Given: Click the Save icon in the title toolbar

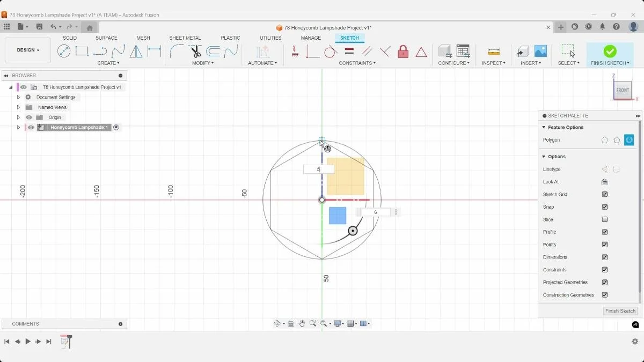Looking at the screenshot, I should click(x=39, y=27).
